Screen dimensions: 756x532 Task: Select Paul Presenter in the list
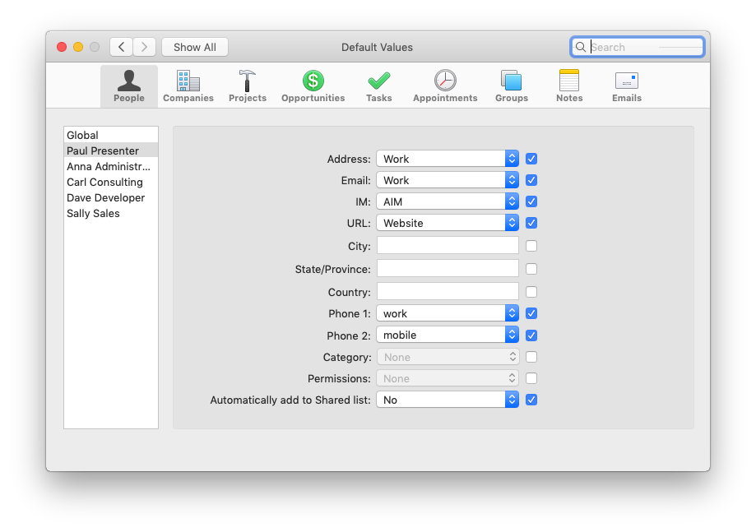pyautogui.click(x=111, y=150)
